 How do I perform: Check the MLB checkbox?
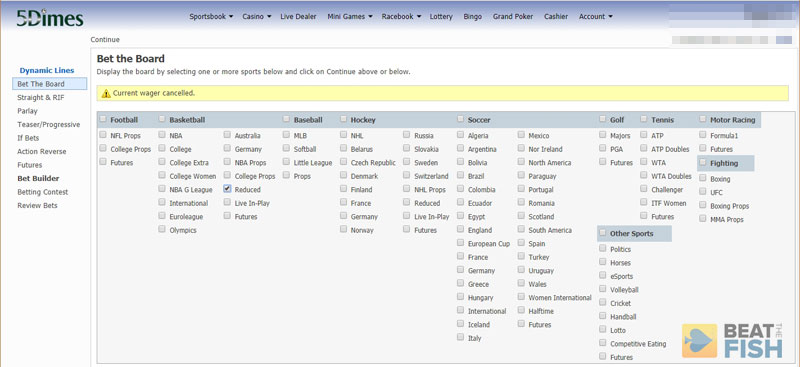coord(286,135)
